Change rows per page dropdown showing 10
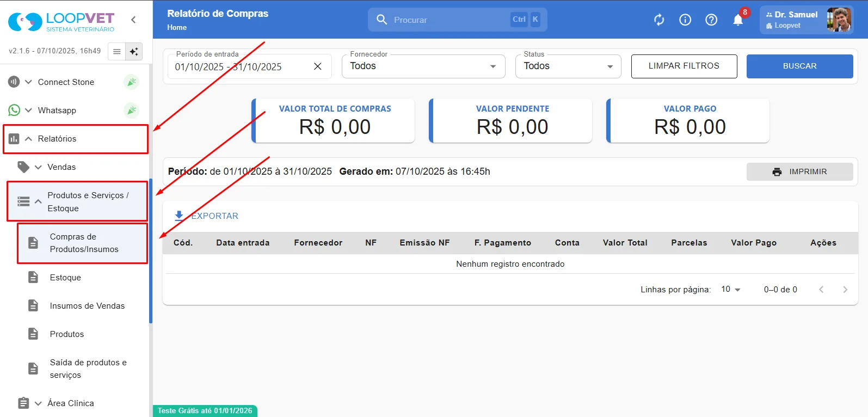This screenshot has height=417, width=868. coord(731,289)
